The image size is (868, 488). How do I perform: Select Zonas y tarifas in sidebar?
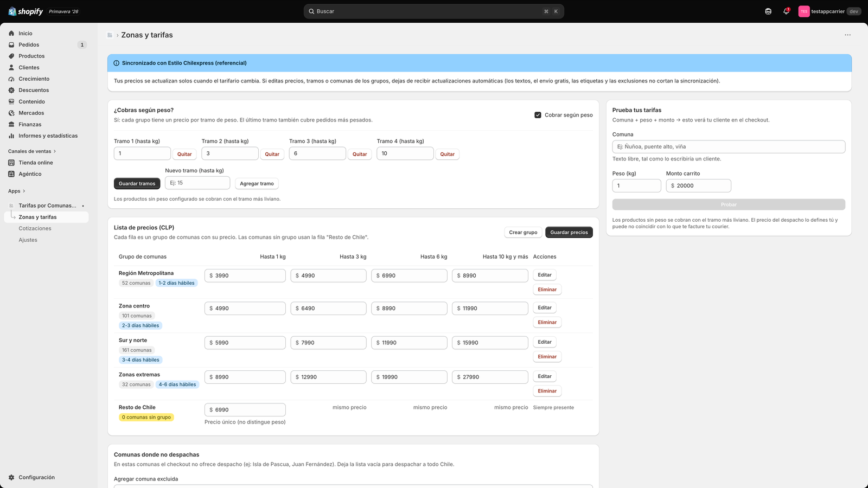pyautogui.click(x=46, y=217)
